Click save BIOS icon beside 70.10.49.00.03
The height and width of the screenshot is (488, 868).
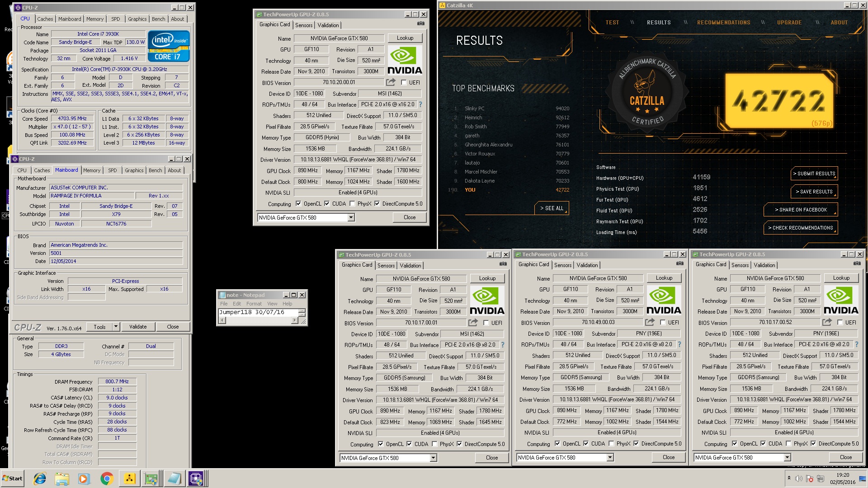tap(650, 322)
